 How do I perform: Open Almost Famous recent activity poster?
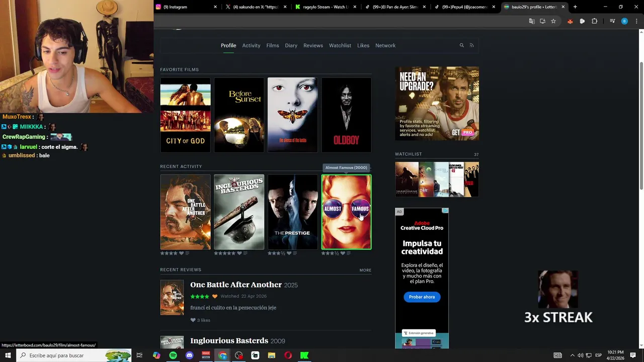[x=347, y=212]
